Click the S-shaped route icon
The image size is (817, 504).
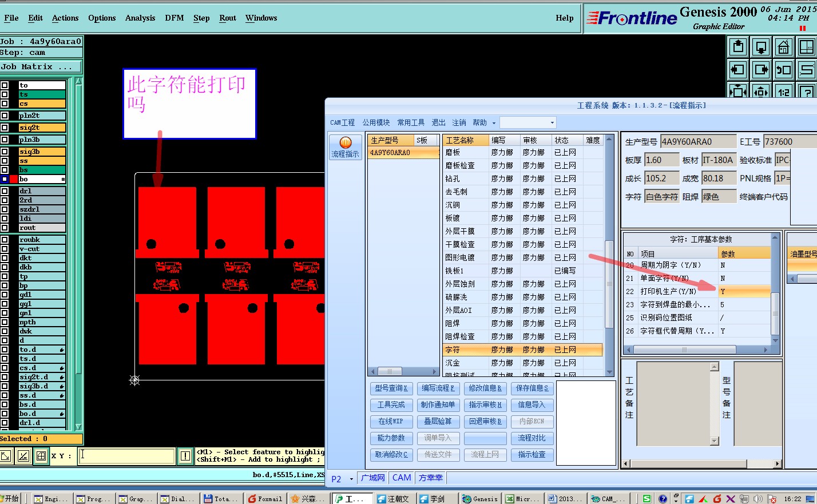(x=807, y=70)
